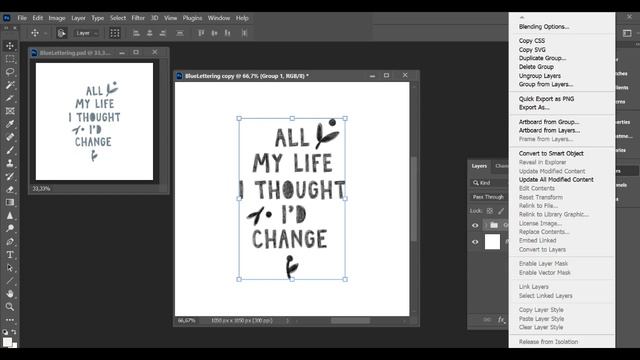The width and height of the screenshot is (640, 360).
Task: Open the Filter menu
Action: tap(138, 18)
